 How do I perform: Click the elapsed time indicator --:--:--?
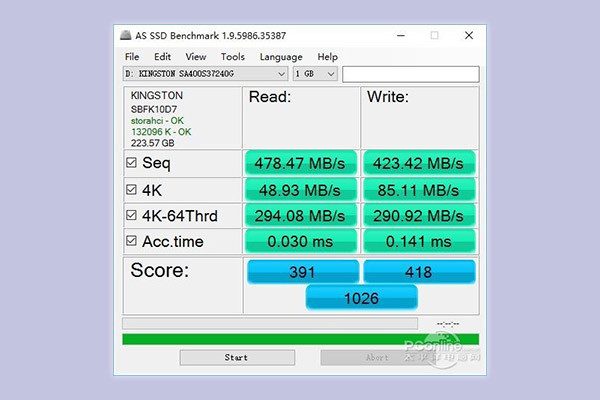(x=448, y=324)
